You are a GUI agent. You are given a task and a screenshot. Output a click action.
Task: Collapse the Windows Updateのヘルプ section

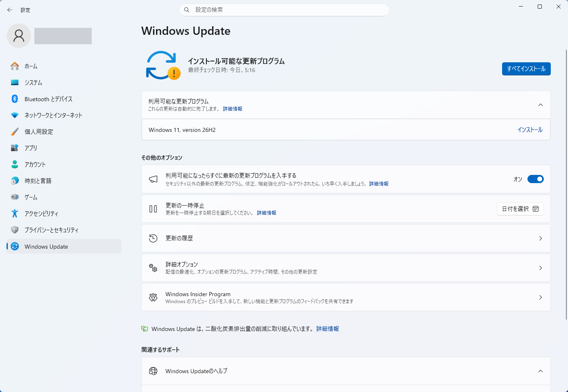coord(541,371)
